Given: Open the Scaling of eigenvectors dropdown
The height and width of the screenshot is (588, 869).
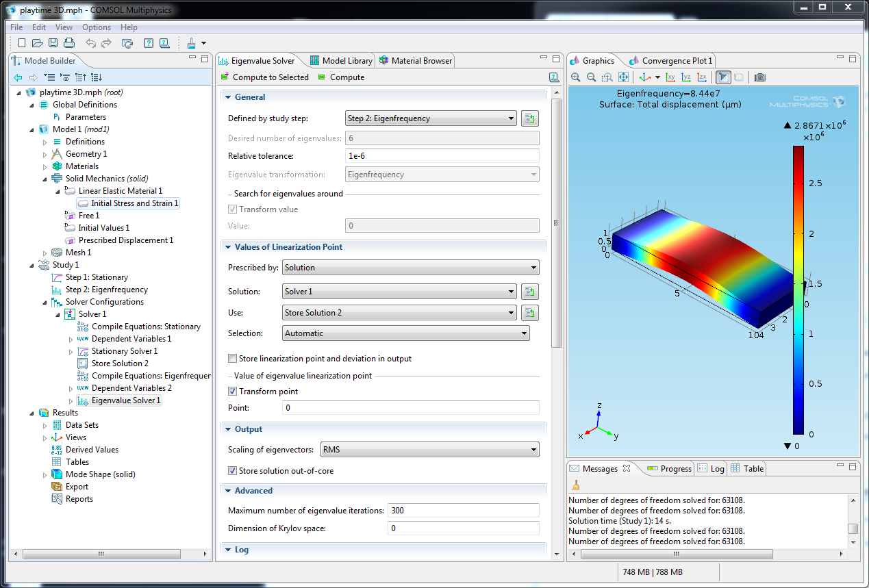Looking at the screenshot, I should tap(429, 450).
